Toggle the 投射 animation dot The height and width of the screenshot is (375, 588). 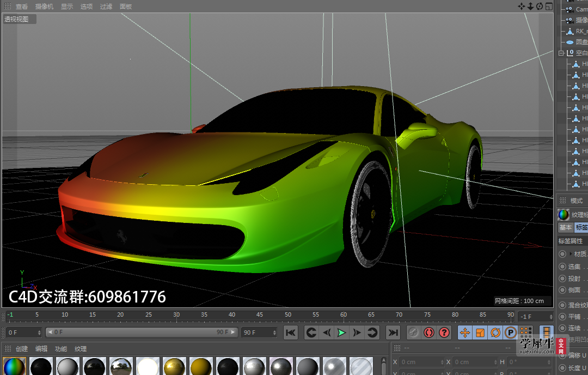point(562,279)
